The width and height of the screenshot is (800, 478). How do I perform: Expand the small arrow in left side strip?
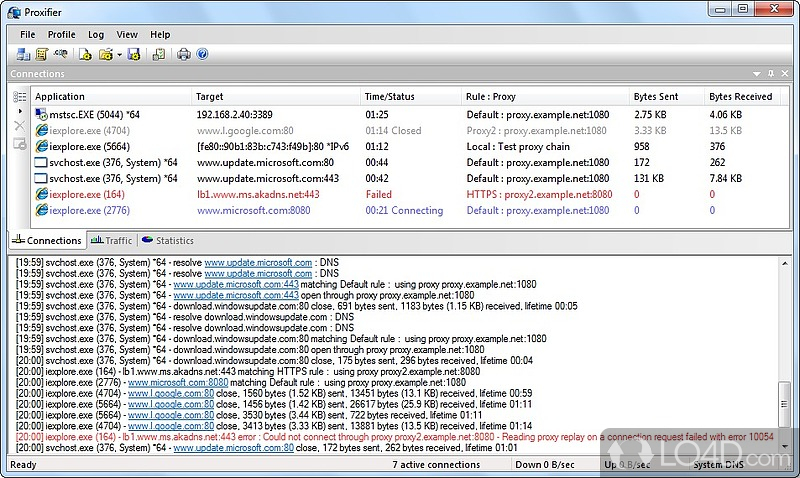(21, 110)
